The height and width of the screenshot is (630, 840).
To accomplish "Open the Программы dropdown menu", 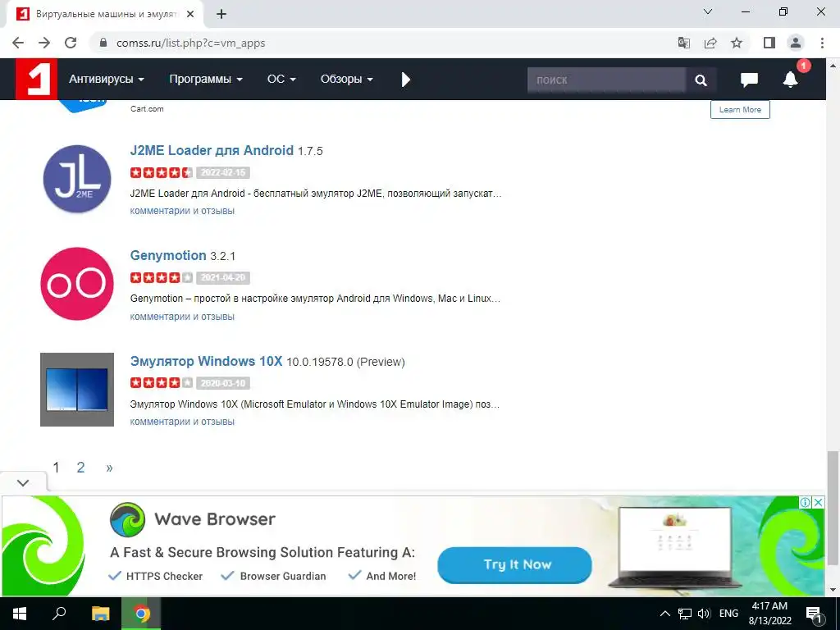I will 206,80.
